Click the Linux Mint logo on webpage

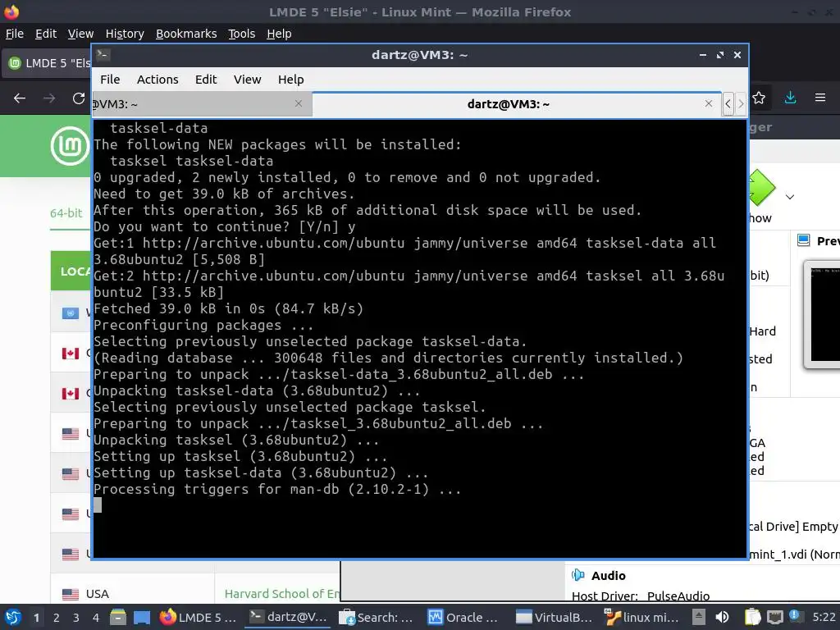(71, 146)
